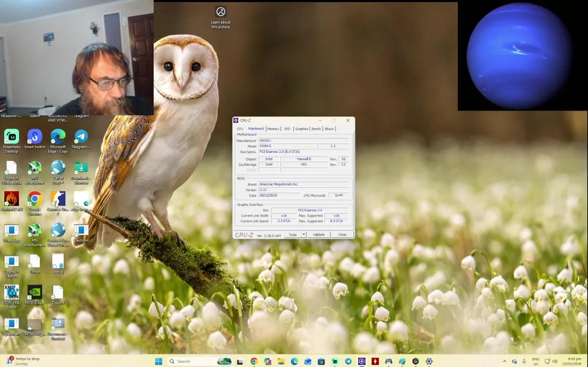Select the WhatsApp desktop icon
The image size is (588, 367).
click(x=11, y=232)
